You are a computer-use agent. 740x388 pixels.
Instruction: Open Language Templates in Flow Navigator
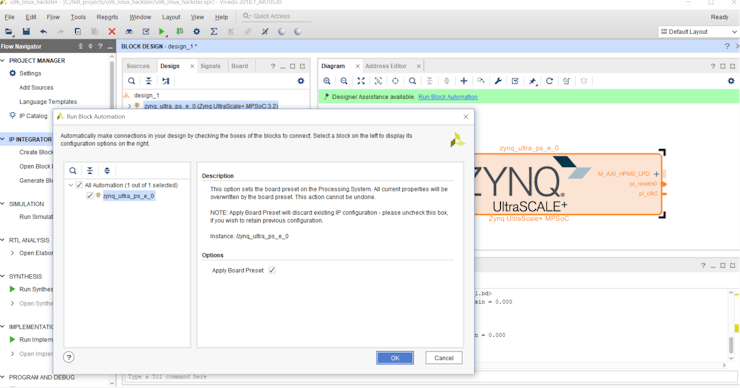tap(48, 102)
